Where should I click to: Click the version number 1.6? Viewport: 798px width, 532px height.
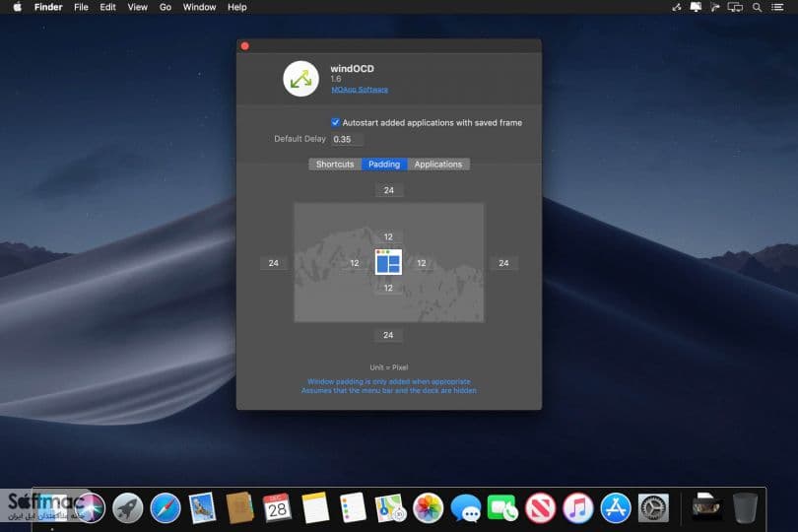click(x=336, y=79)
